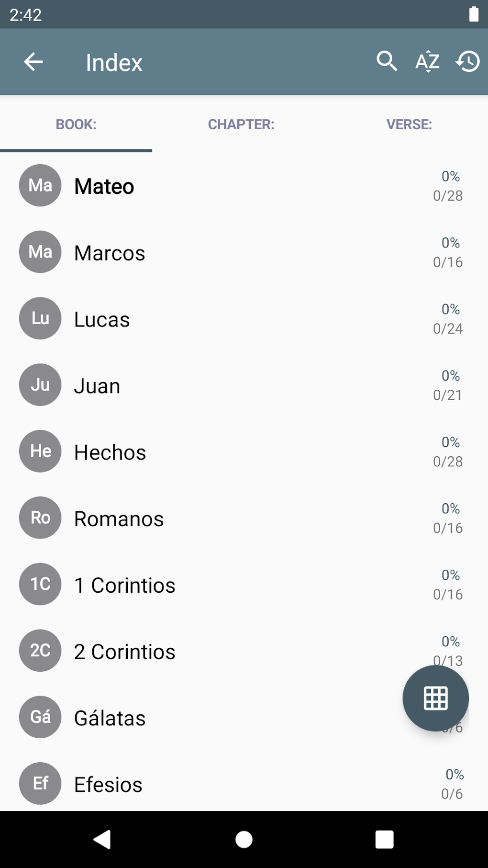This screenshot has width=488, height=868.
Task: Tap the Lu avatar for Lucas
Action: [40, 318]
